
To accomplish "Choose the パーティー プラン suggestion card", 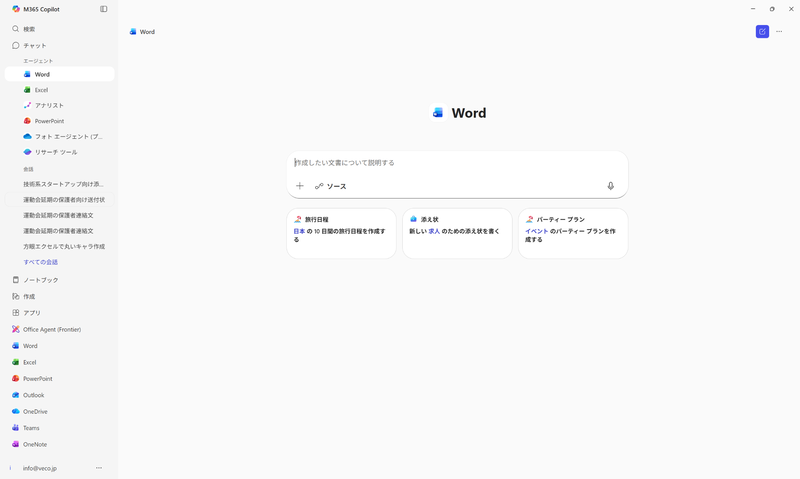I will pos(573,233).
